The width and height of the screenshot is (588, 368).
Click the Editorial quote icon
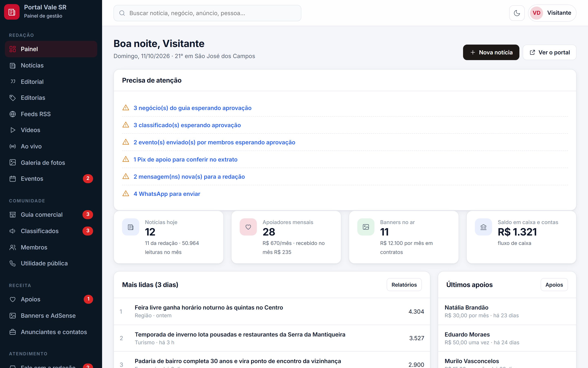13,82
